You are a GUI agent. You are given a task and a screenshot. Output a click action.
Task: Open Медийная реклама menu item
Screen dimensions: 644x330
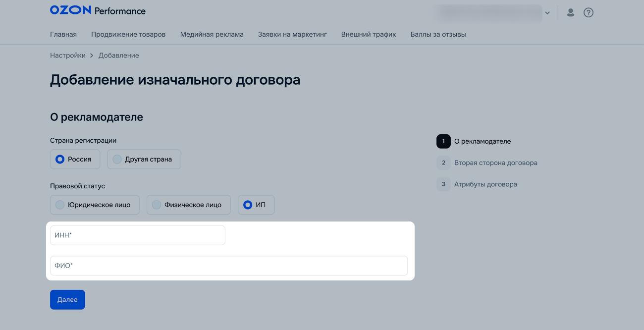212,34
